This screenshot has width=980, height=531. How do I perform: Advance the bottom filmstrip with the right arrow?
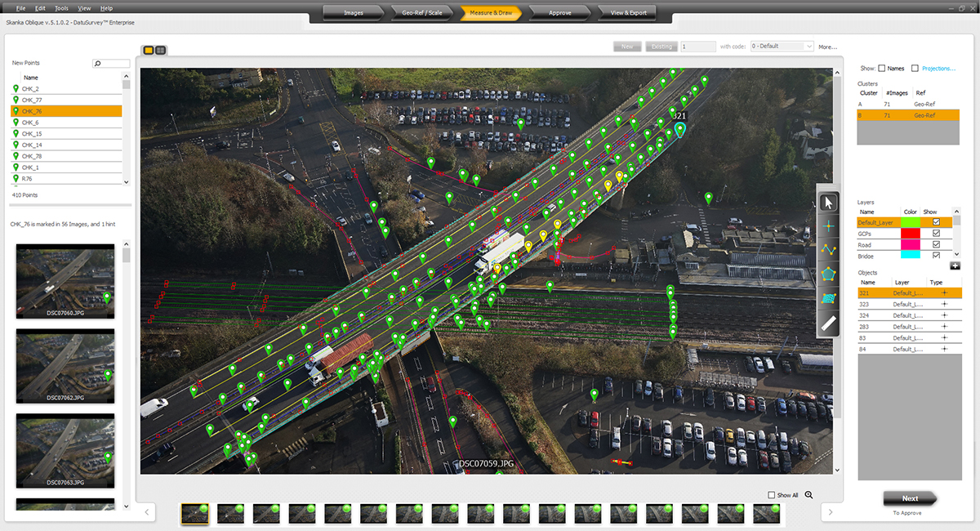click(x=831, y=511)
